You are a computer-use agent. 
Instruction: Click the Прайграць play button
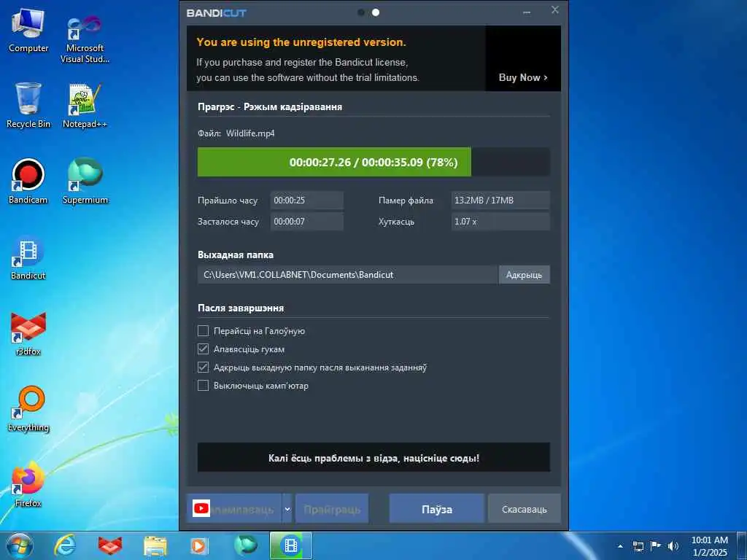332,508
